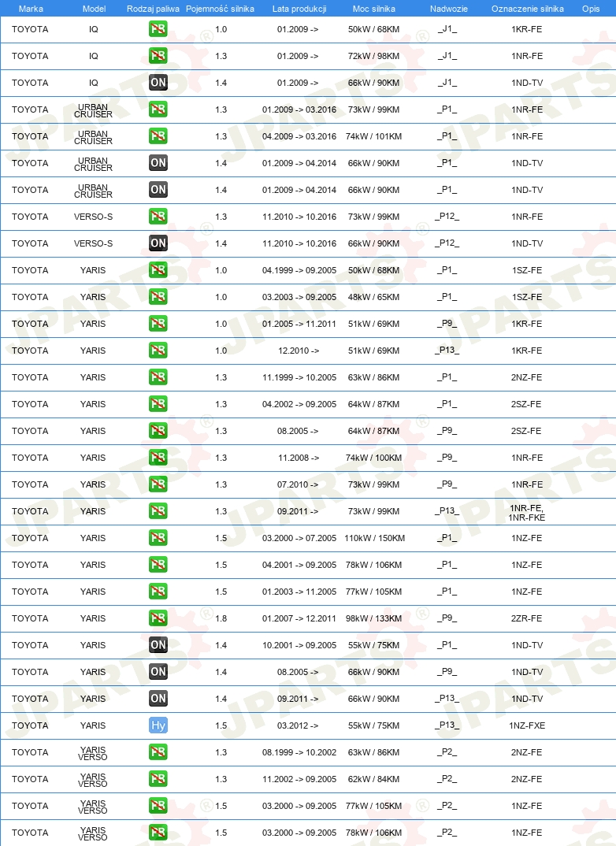This screenshot has height=846, width=616.
Task: Click the Oznaczenie silnika column header
Action: coord(528,9)
